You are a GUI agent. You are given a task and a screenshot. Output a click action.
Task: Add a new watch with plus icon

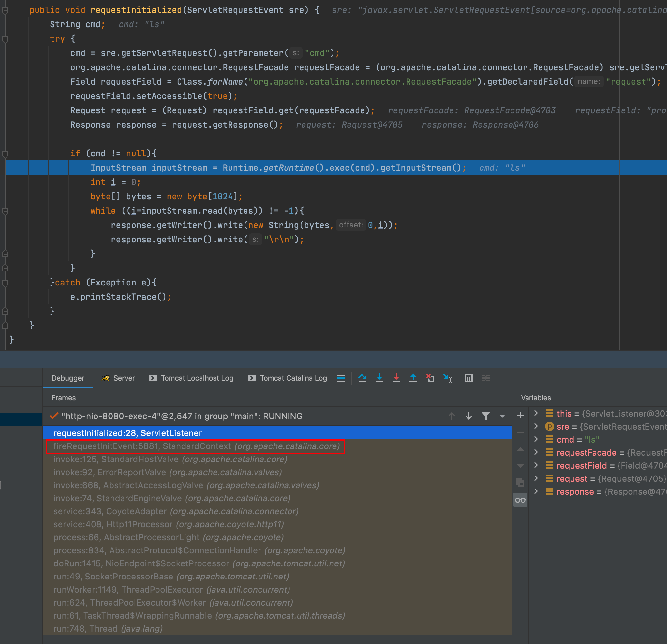520,415
